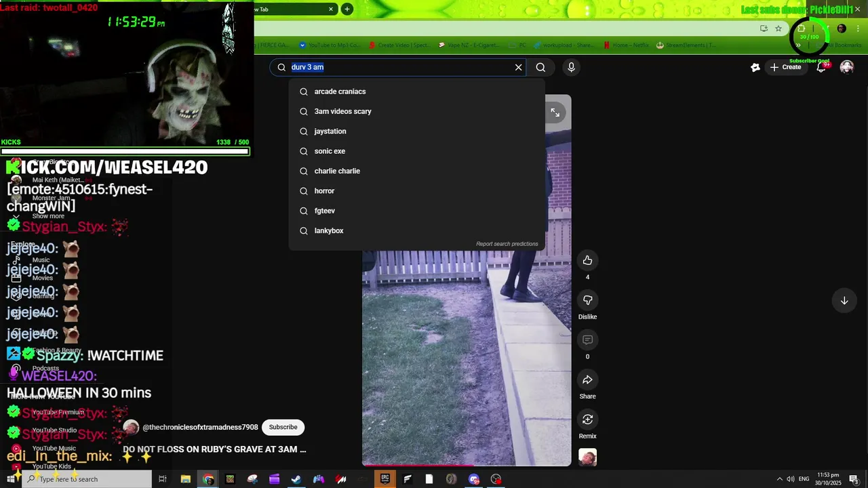Switch input language via ENG indicator
The width and height of the screenshot is (868, 488).
click(804, 479)
